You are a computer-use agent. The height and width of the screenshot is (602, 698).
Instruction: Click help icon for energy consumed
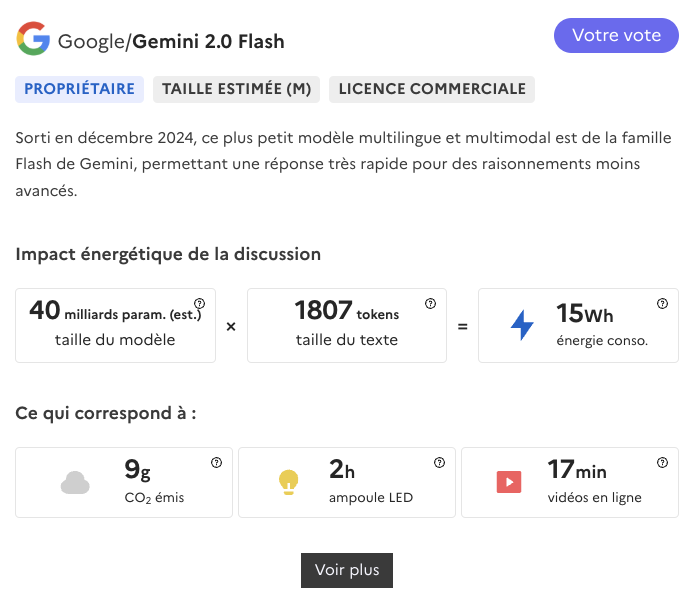point(662,304)
